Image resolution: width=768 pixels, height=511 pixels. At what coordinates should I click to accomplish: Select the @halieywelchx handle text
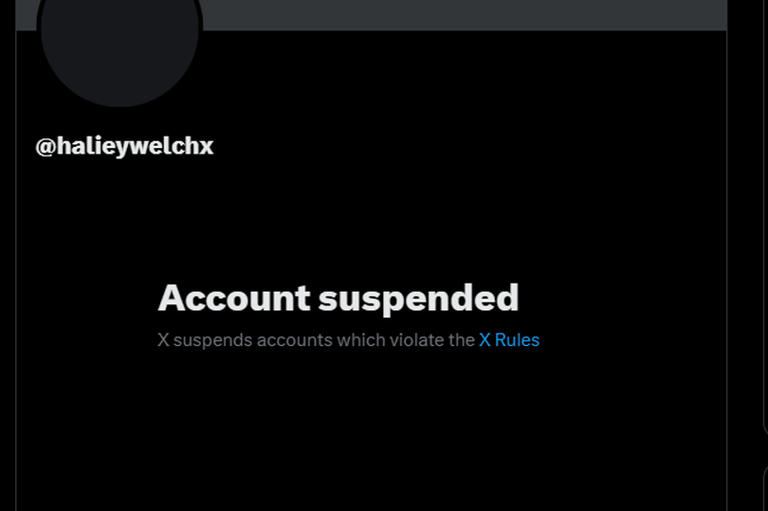click(x=124, y=146)
